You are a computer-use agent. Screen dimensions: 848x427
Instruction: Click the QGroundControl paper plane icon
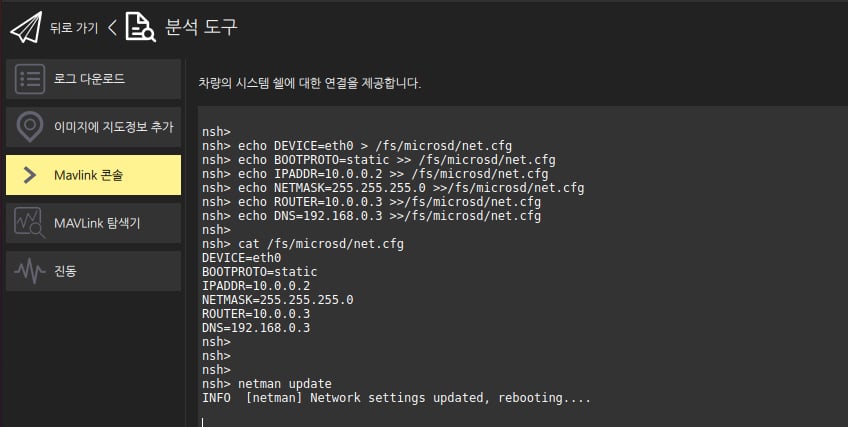pyautogui.click(x=27, y=27)
